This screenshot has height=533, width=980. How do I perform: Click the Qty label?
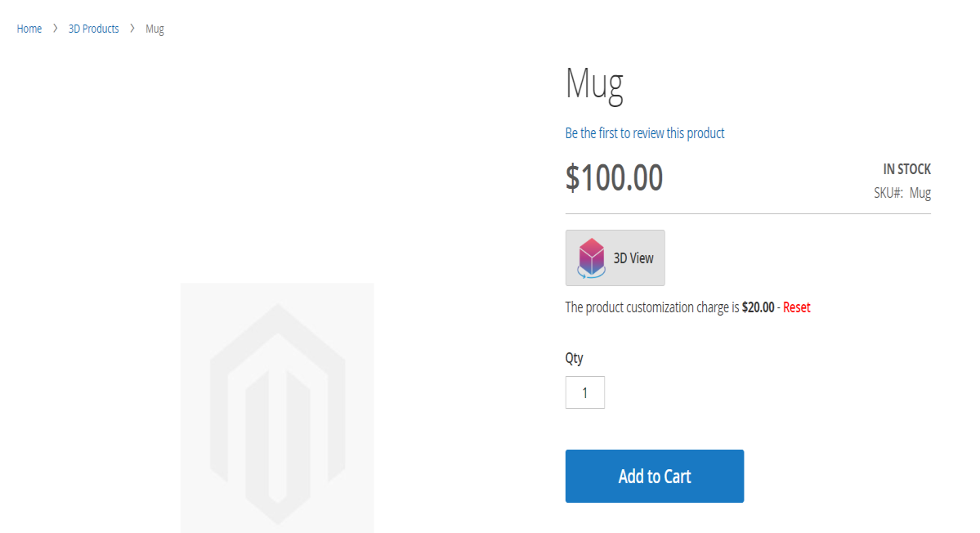tap(574, 357)
